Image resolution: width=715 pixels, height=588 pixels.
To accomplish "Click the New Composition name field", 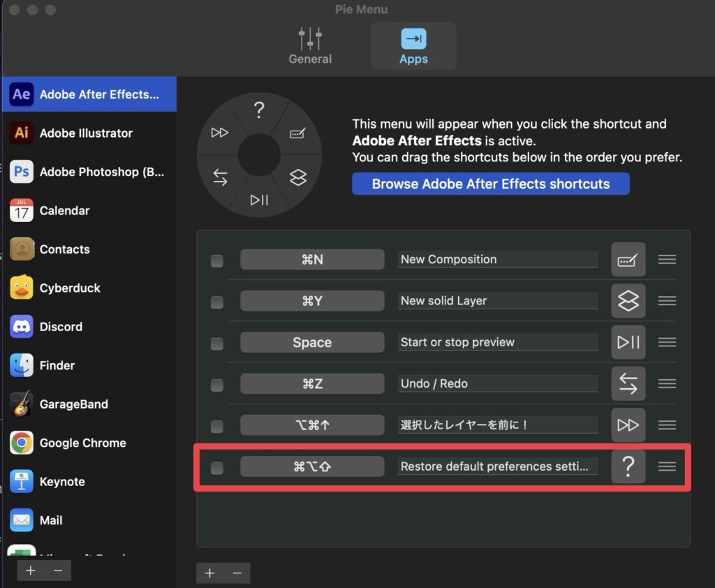I will 497,259.
